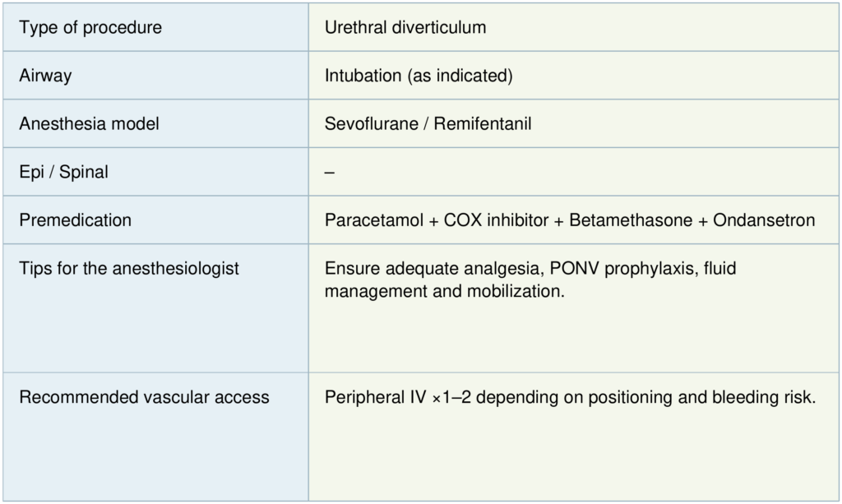Click the 'Anesthesia model' label

click(x=89, y=124)
